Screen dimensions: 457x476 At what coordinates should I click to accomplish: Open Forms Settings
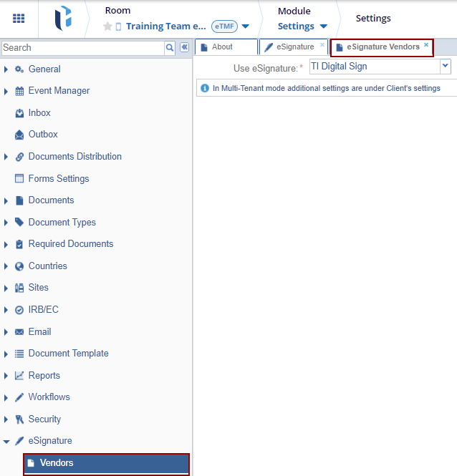click(59, 178)
